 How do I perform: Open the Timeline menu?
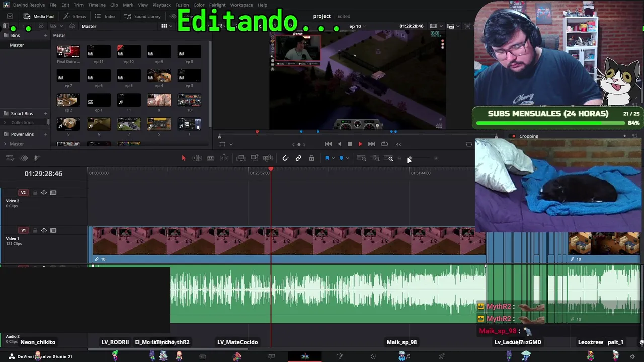[97, 5]
